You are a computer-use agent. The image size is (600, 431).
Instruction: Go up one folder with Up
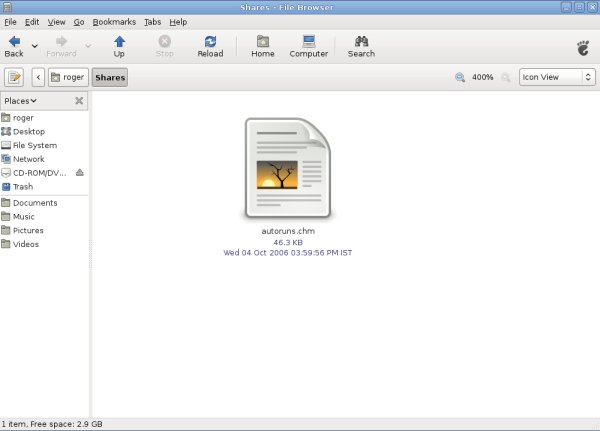pyautogui.click(x=119, y=46)
